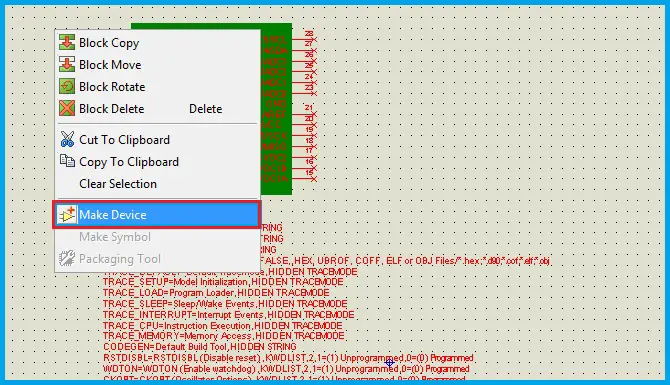Click the scissors Cut To Clipboard icon
670x385 pixels.
67,139
